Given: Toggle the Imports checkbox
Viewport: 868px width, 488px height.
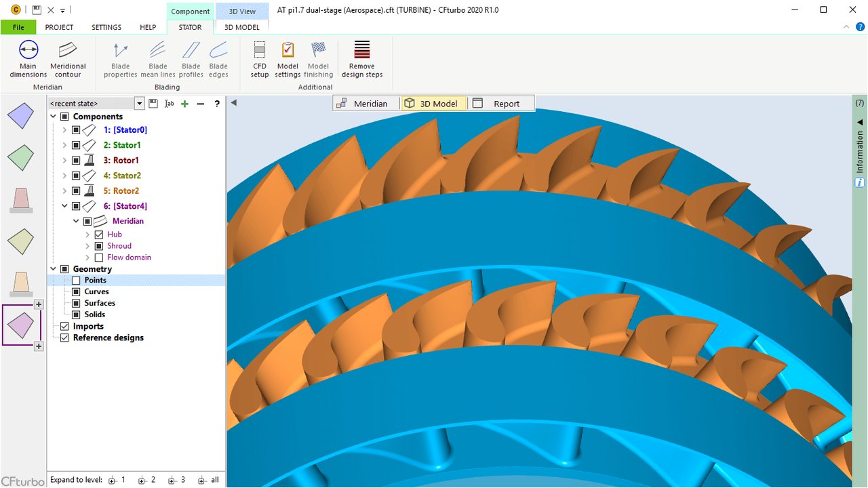Looking at the screenshot, I should click(x=64, y=327).
